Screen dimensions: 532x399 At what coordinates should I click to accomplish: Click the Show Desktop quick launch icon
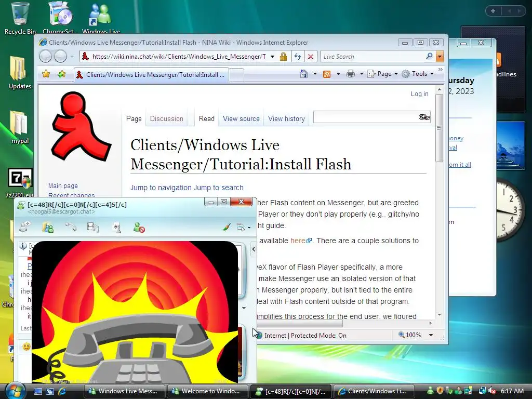pos(37,391)
